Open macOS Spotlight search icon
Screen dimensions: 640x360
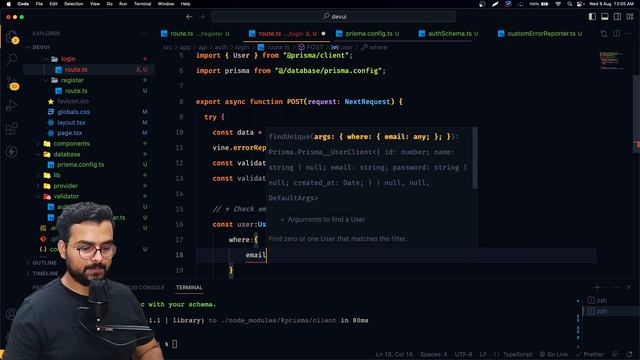click(569, 4)
